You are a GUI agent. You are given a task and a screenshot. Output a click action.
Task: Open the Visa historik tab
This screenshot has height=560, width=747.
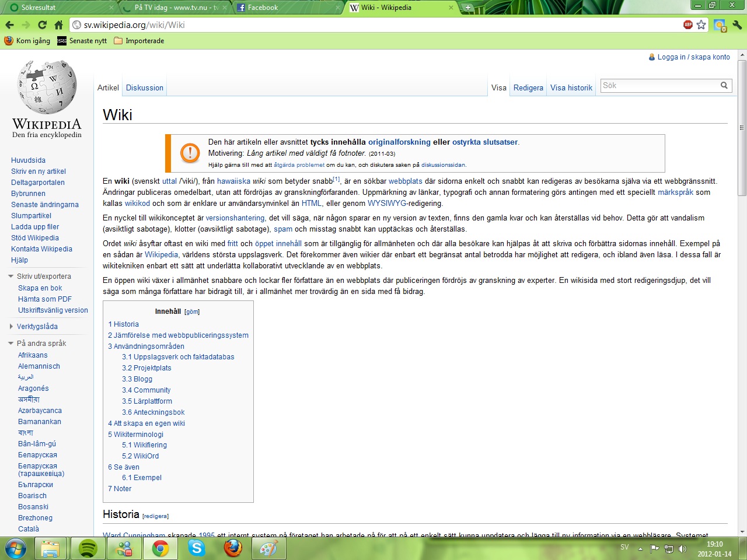coord(571,87)
